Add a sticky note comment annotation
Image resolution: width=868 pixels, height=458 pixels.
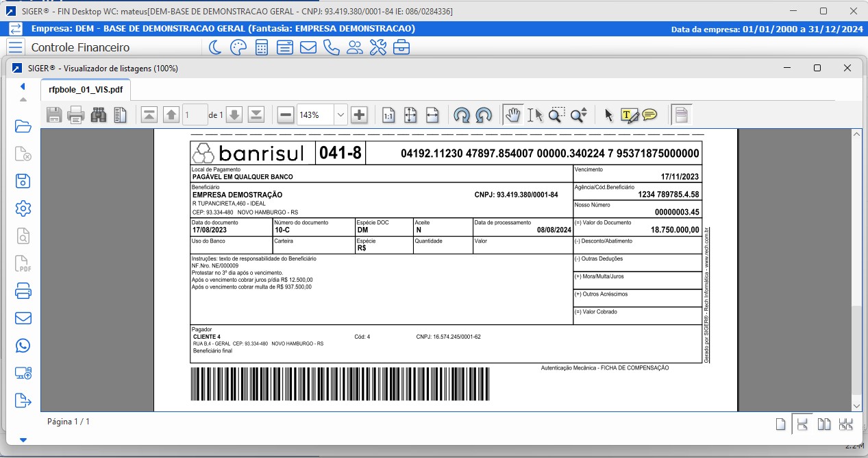tap(649, 115)
